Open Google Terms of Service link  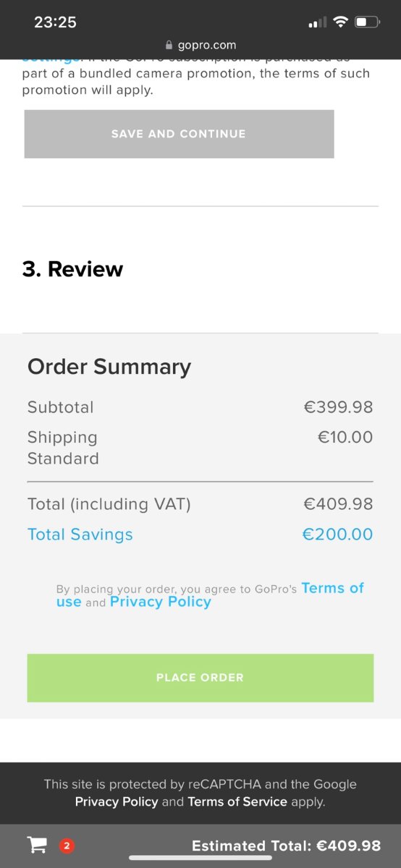[237, 801]
